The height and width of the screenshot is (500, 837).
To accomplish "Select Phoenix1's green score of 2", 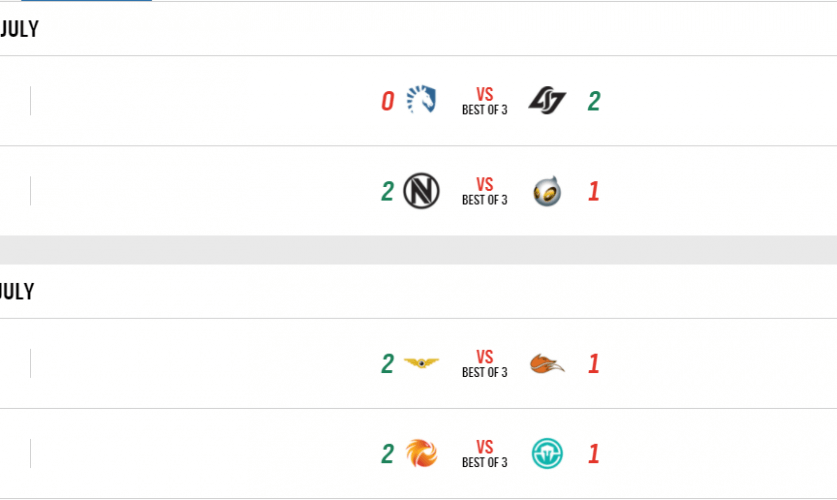I will tap(387, 454).
